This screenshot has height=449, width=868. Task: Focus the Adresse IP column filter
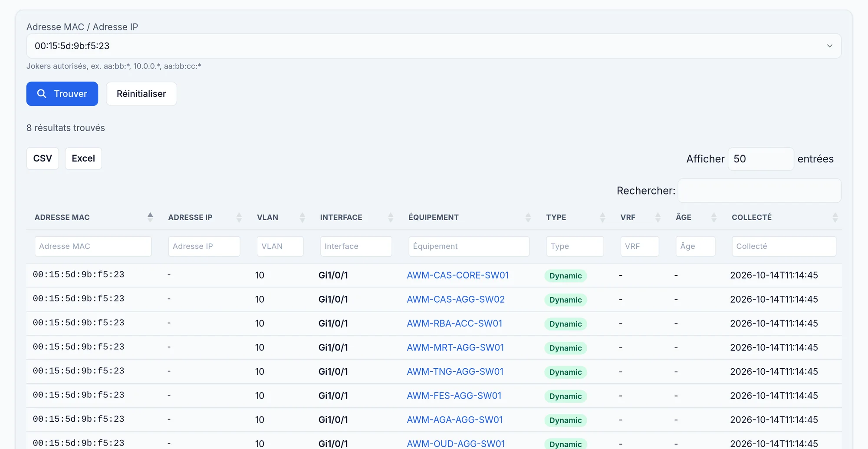click(204, 246)
